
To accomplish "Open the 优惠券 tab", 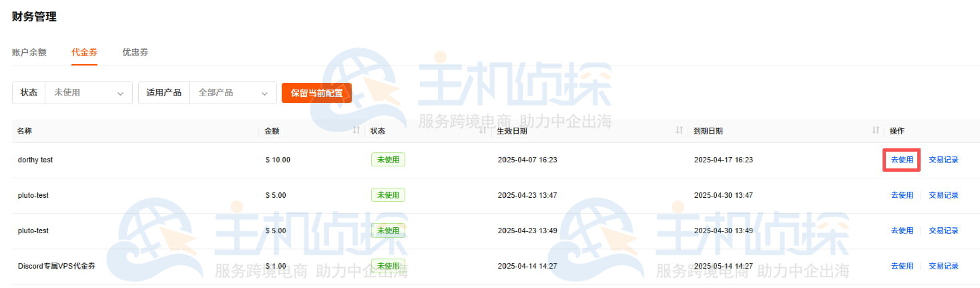I will pos(135,52).
